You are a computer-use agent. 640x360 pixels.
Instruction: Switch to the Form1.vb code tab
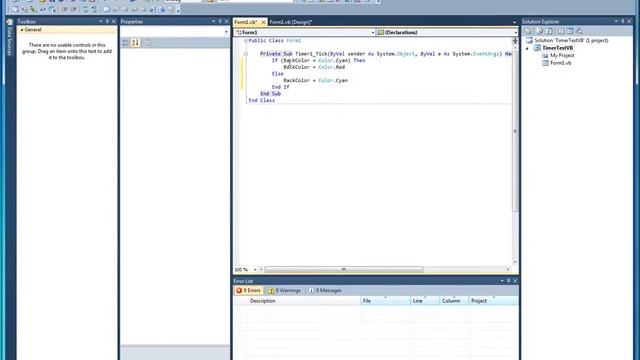[x=246, y=22]
